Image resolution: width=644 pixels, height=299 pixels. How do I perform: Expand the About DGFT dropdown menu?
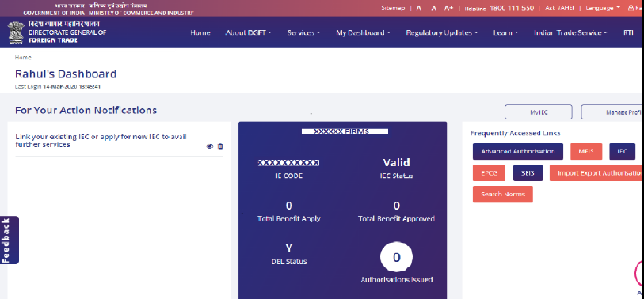(249, 32)
